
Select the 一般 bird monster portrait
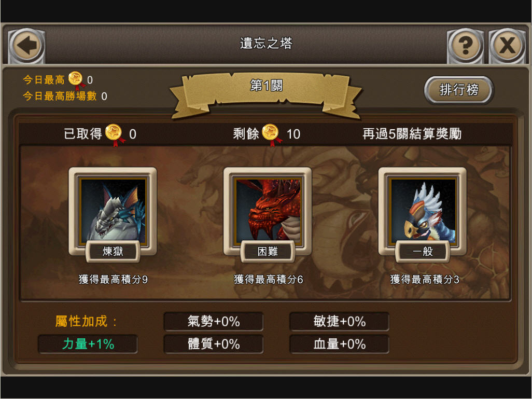pyautogui.click(x=423, y=211)
